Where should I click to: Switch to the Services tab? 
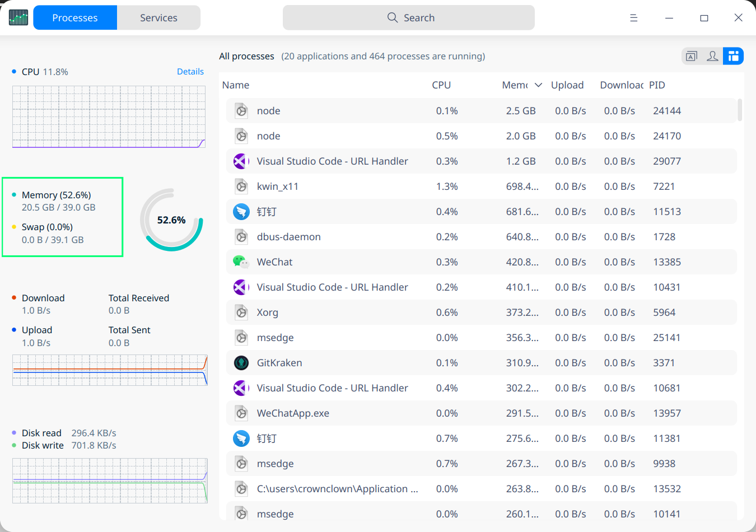[x=158, y=18]
